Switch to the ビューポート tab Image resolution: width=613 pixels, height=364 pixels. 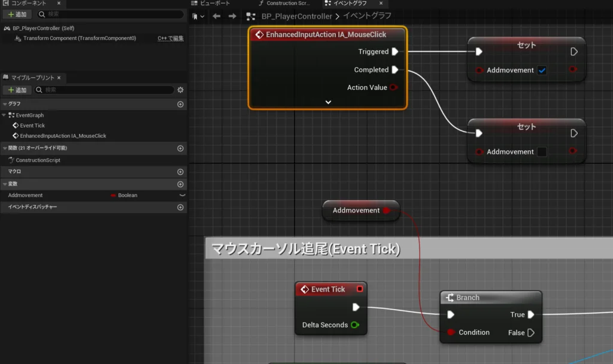[x=214, y=4]
